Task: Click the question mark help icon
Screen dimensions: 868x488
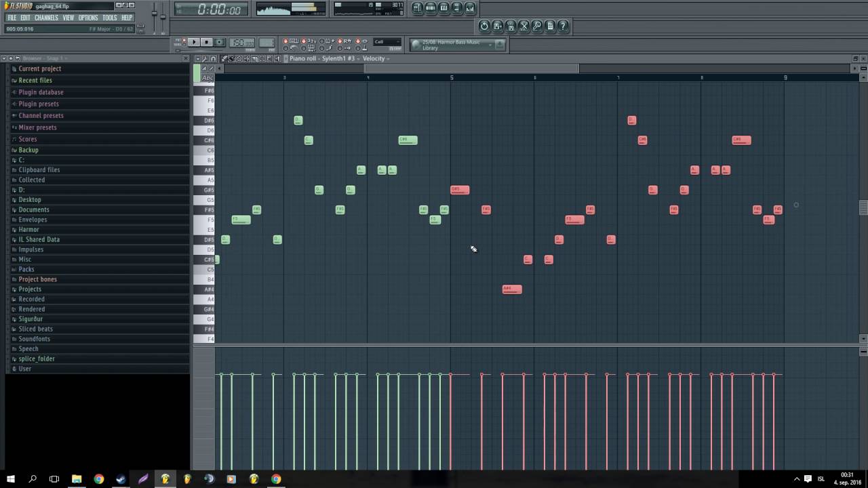Action: (x=563, y=26)
